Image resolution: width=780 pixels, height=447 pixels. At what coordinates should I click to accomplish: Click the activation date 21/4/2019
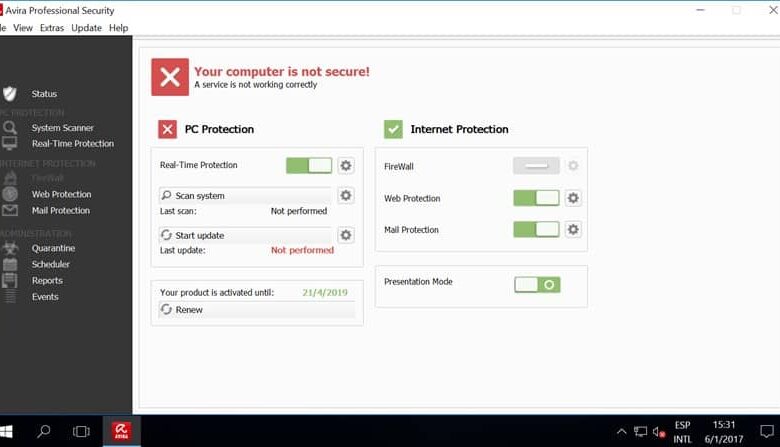(x=325, y=292)
